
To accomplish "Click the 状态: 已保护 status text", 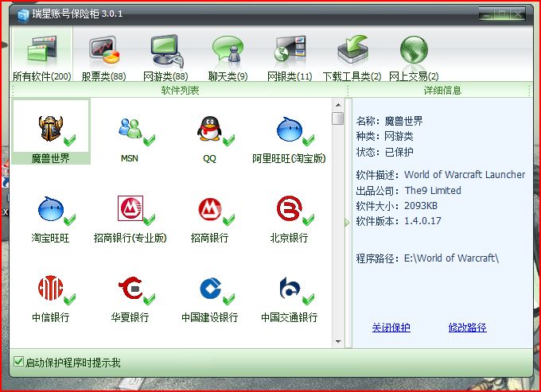I will tap(385, 152).
